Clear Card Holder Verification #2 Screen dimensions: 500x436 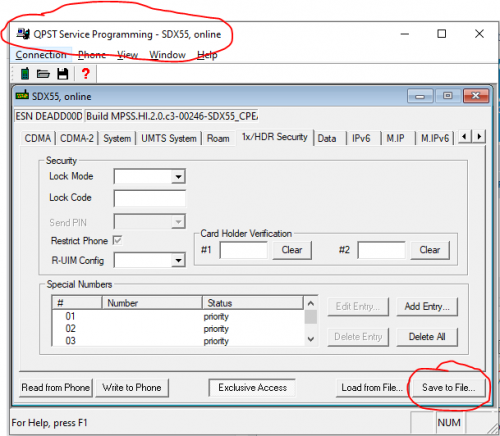pyautogui.click(x=430, y=250)
